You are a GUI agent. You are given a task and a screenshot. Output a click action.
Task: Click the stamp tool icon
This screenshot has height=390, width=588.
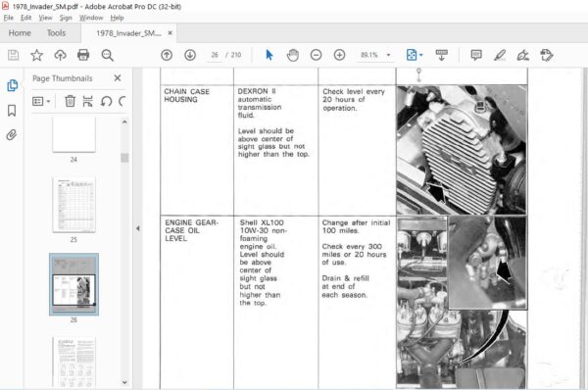click(547, 55)
